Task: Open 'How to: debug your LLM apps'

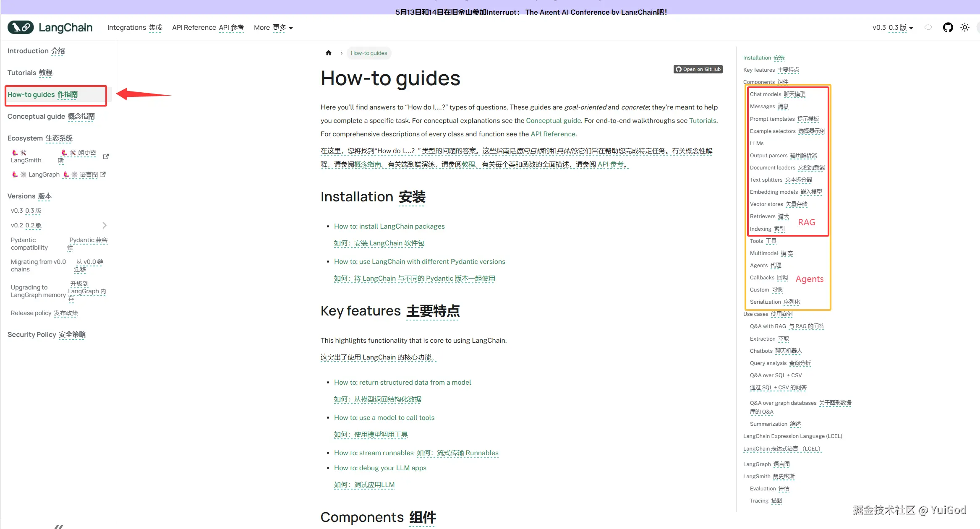Action: [380, 468]
